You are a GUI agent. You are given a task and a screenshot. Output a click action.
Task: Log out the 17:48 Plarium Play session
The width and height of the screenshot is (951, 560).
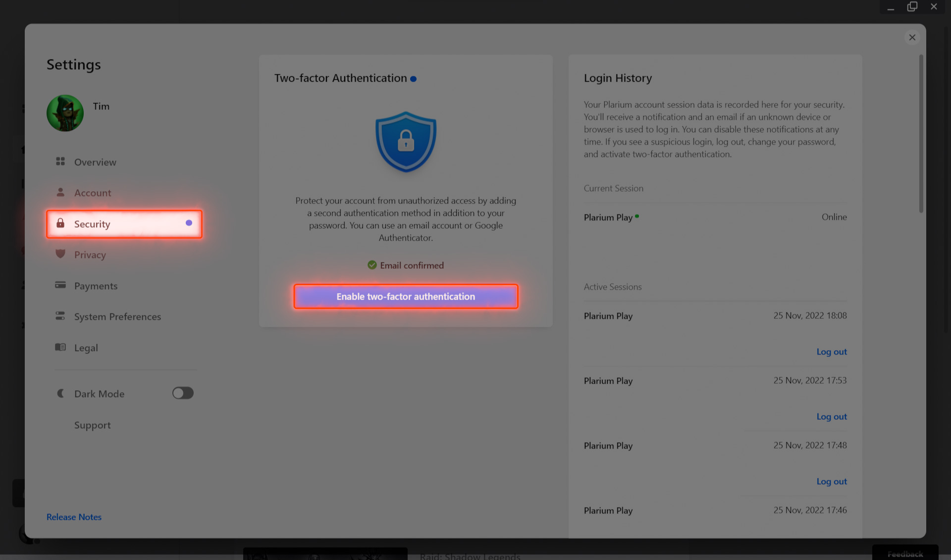pyautogui.click(x=832, y=481)
